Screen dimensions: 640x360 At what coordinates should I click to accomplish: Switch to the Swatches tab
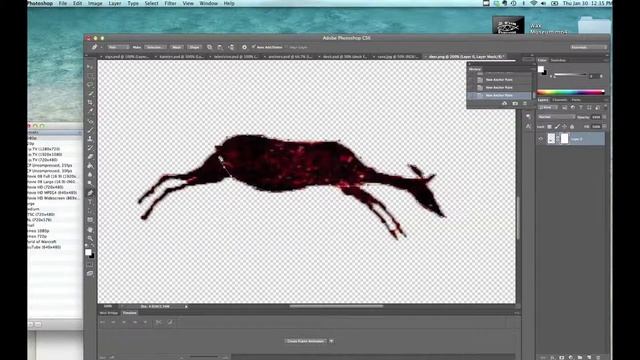pos(558,60)
